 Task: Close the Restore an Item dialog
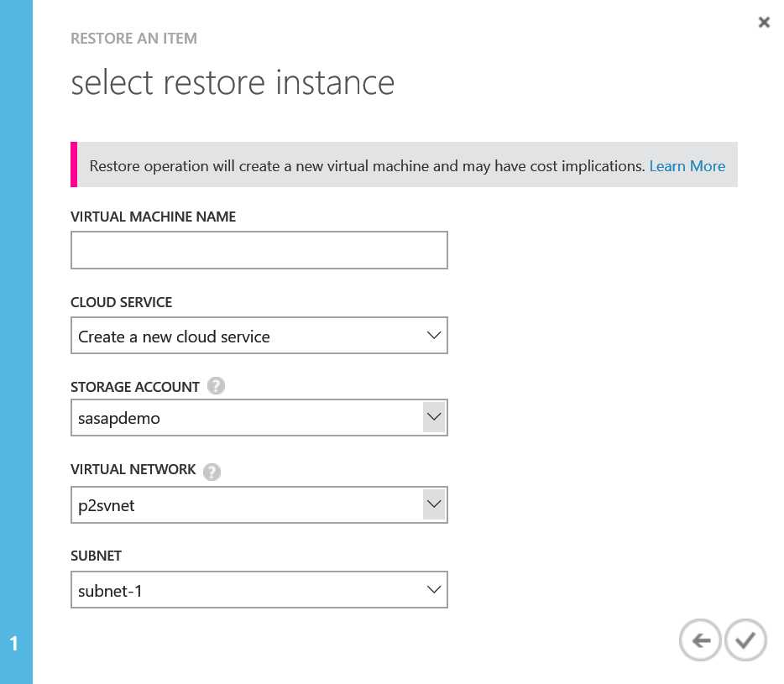764,22
